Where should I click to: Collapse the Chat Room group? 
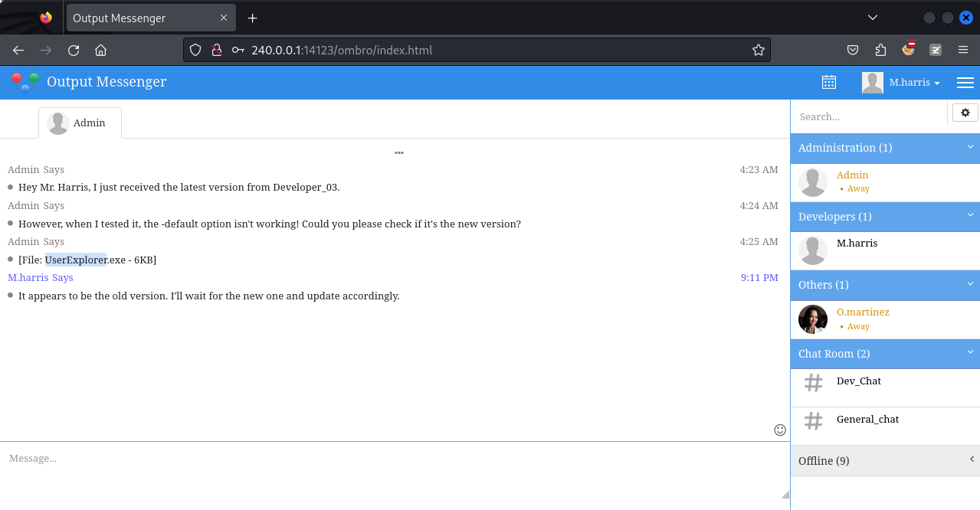(x=885, y=354)
